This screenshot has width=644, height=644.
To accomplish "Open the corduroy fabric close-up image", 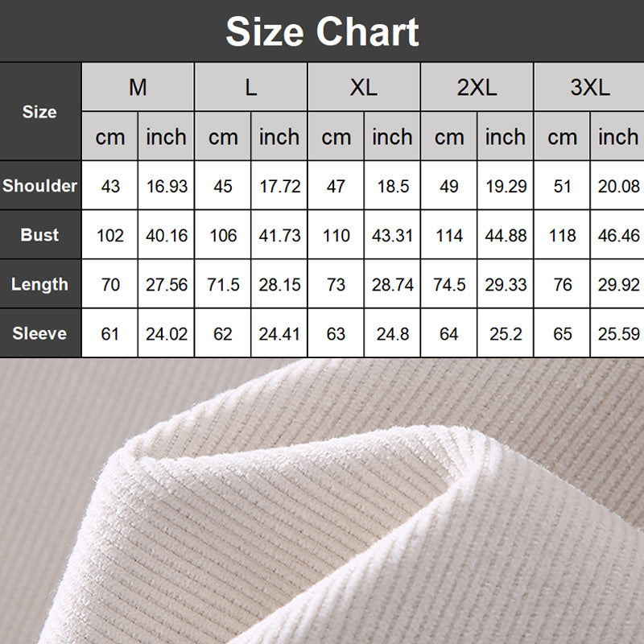I will pos(322,501).
